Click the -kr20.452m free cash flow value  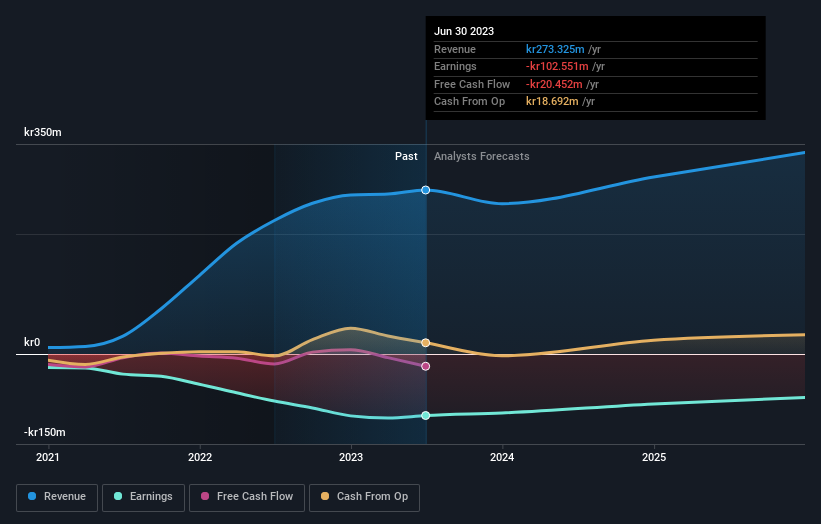tap(554, 84)
